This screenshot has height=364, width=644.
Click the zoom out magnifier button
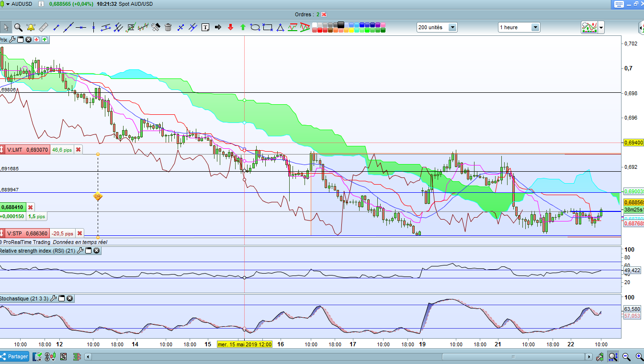click(x=626, y=356)
